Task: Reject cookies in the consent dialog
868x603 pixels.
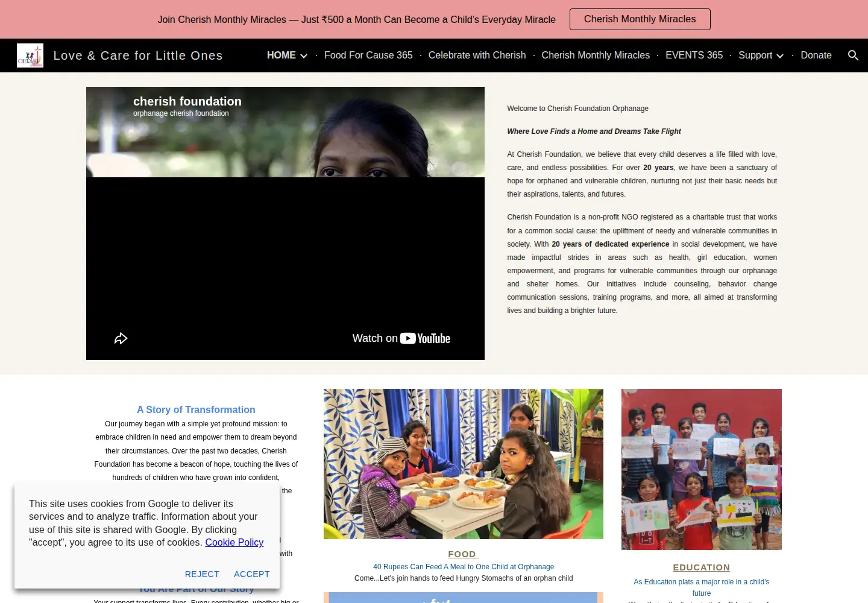Action: coord(202,574)
